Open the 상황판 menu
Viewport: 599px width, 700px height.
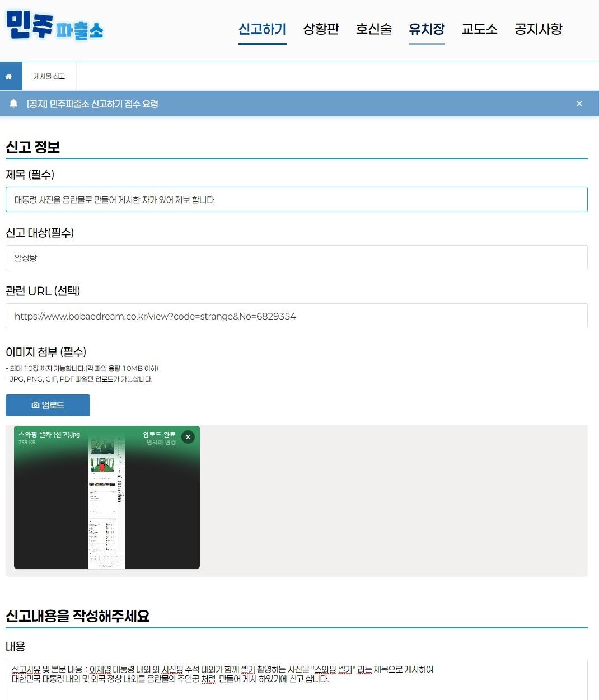coord(321,29)
